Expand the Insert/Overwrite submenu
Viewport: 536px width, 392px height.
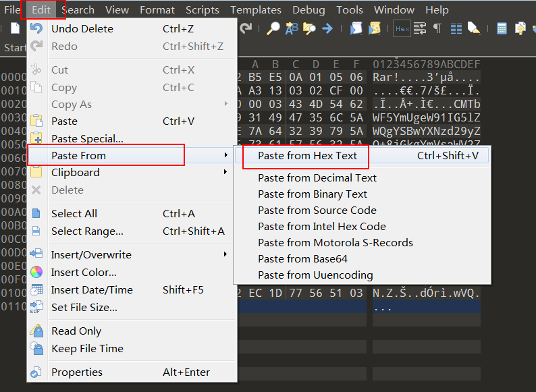[132, 254]
